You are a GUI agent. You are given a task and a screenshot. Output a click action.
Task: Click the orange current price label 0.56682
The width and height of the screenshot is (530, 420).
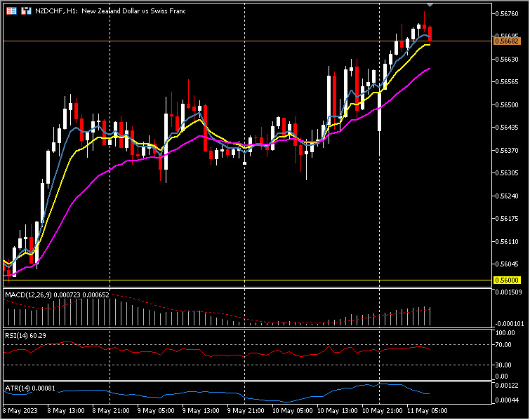pos(506,41)
